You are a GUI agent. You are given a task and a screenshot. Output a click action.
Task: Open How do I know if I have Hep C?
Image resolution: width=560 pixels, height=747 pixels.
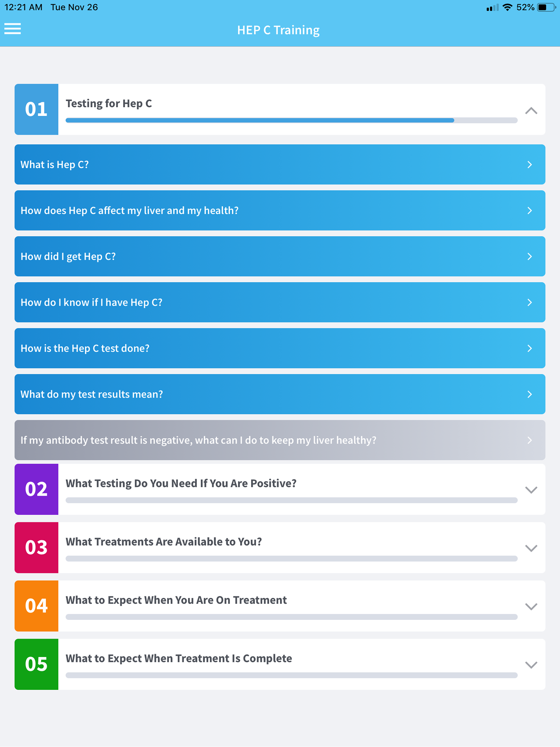click(280, 302)
